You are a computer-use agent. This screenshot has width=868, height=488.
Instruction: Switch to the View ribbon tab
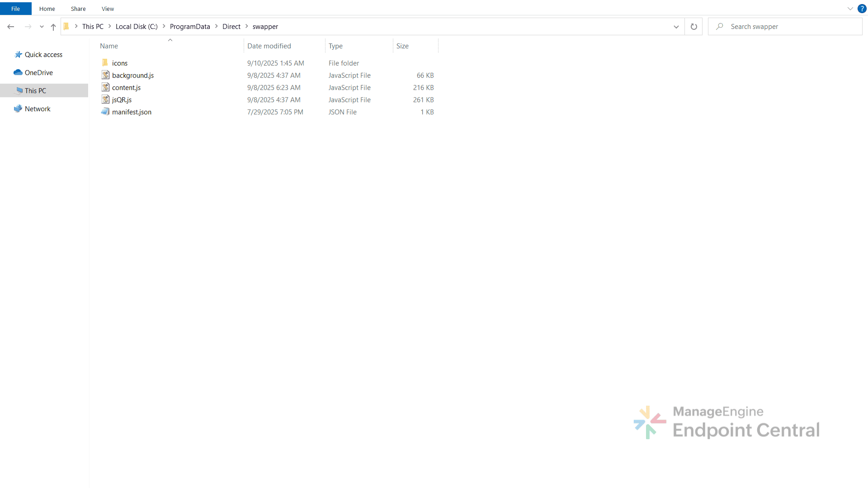(x=108, y=9)
